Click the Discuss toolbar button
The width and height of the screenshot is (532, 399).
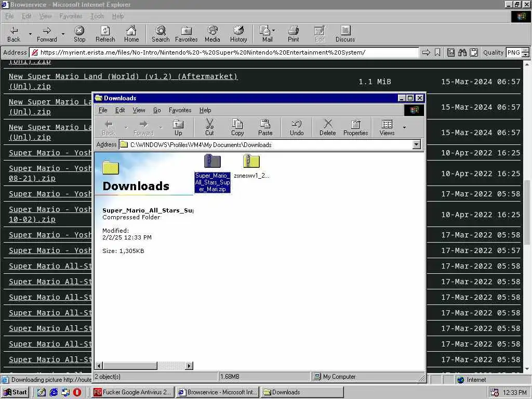(x=345, y=34)
